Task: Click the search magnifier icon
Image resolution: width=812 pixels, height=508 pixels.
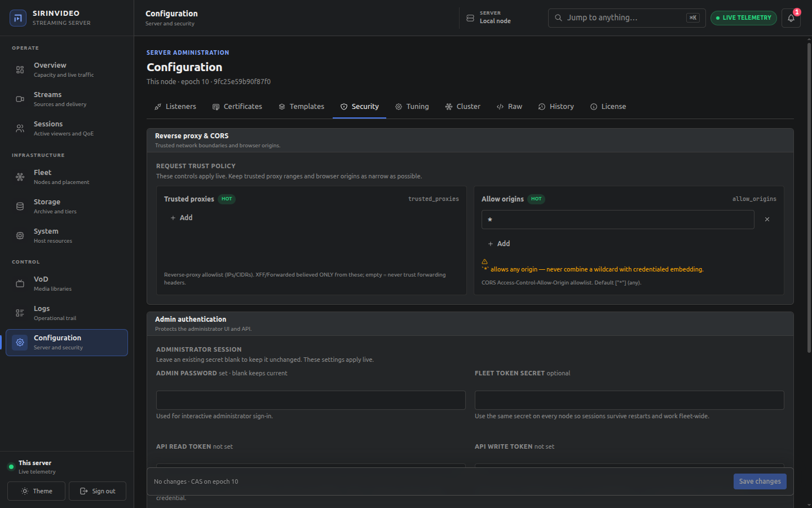Action: (558, 18)
